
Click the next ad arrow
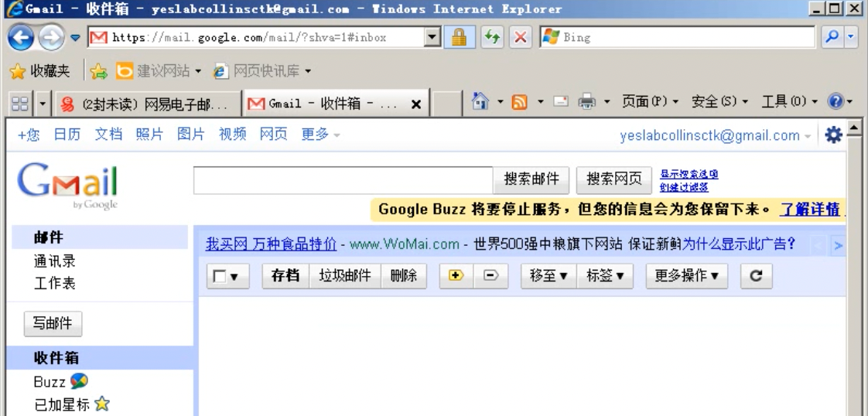[839, 246]
